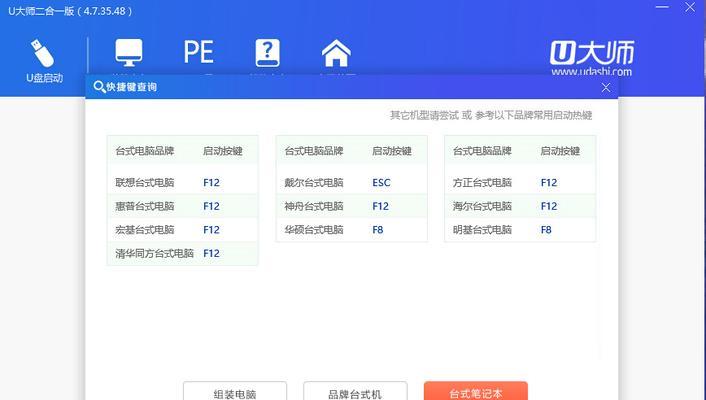Viewport: 706px width, 400px height.
Task: Click the U大师 logo
Action: [x=592, y=53]
